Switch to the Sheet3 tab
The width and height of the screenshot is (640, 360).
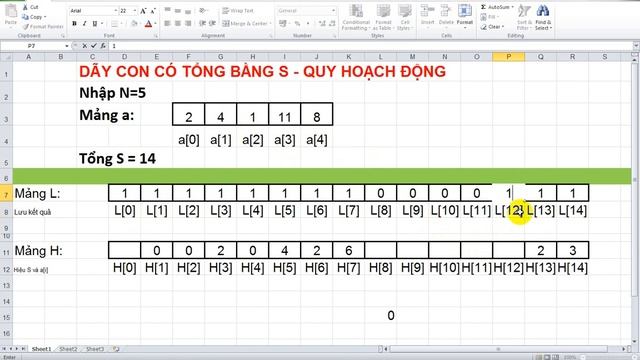click(x=95, y=349)
